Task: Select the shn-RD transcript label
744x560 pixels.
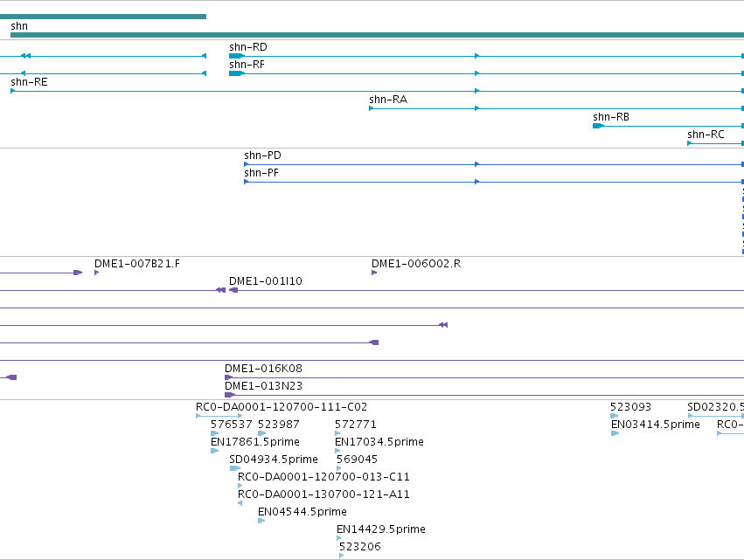Action: (248, 47)
